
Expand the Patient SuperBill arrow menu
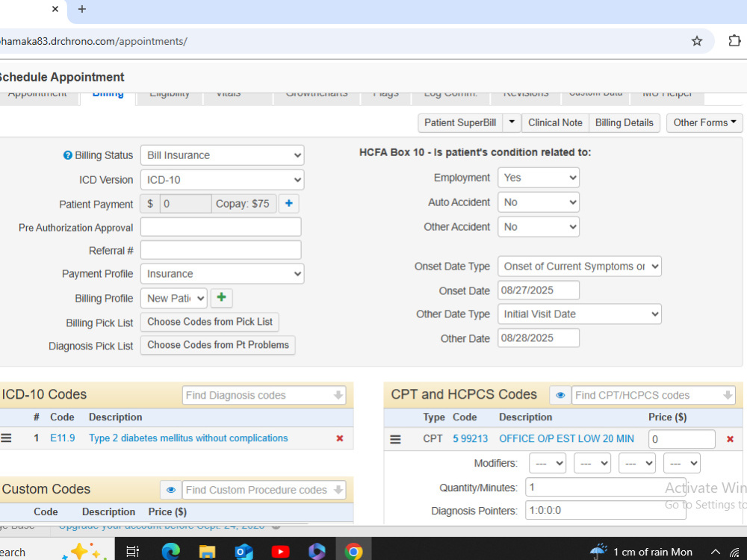(512, 122)
